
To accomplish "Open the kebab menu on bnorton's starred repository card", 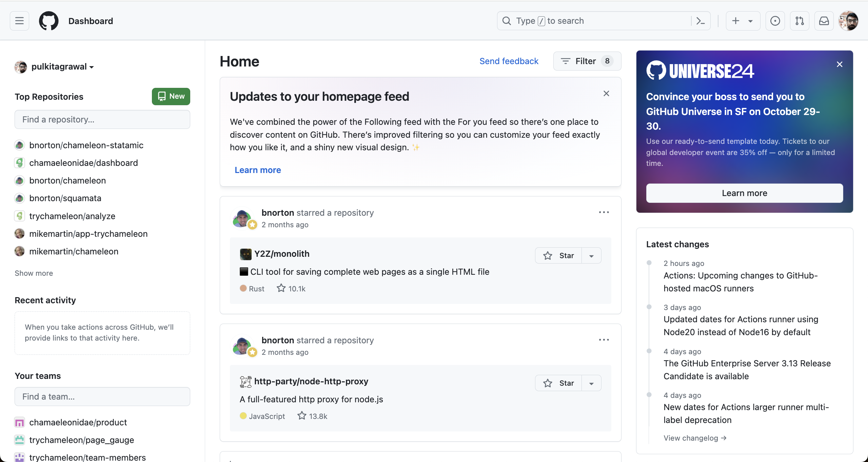I will pos(604,212).
